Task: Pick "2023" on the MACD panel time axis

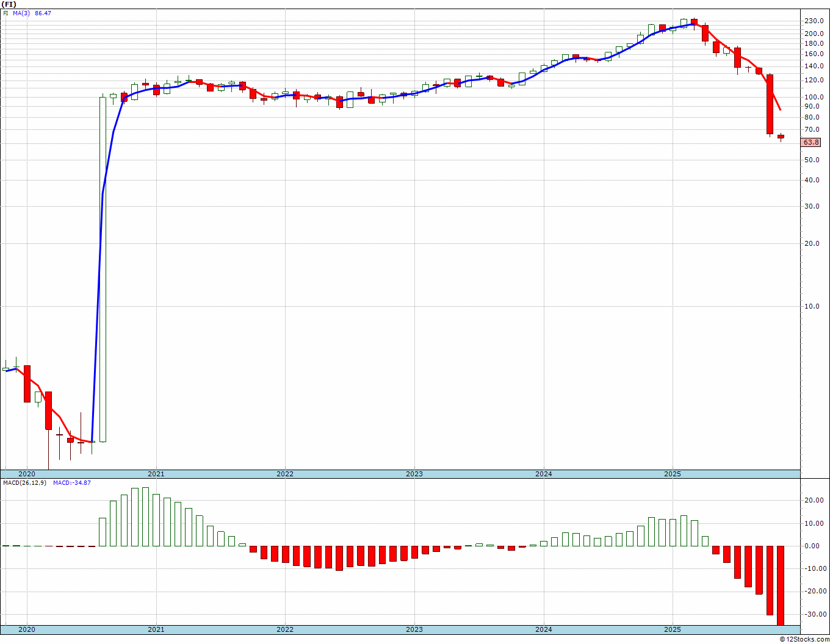Action: (x=414, y=629)
